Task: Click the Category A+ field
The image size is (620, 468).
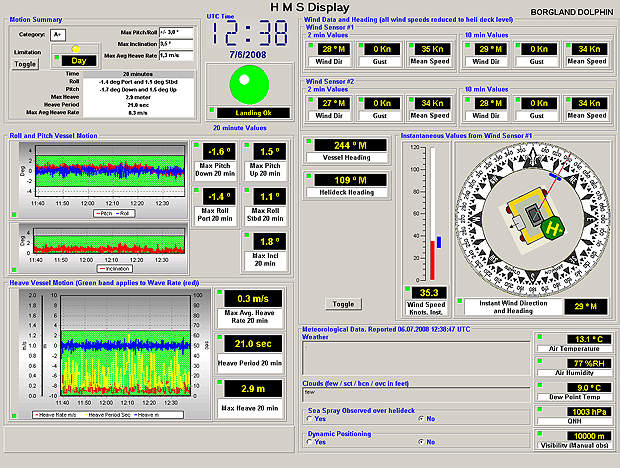Action: tap(58, 34)
